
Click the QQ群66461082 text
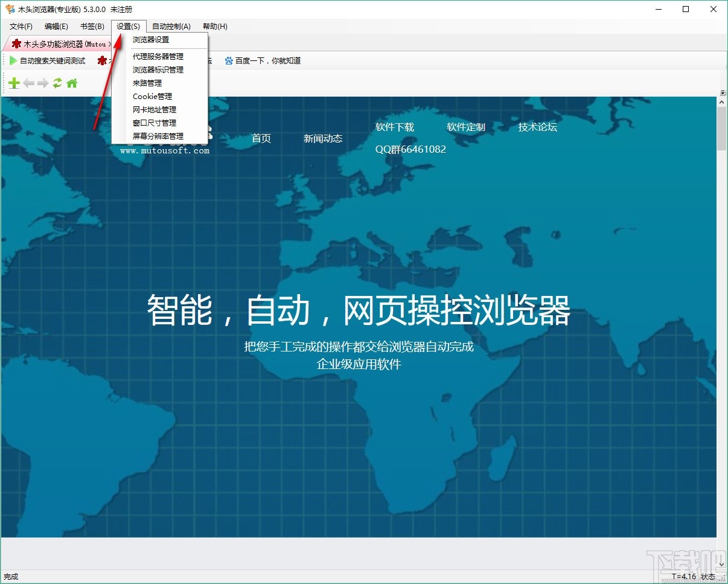(410, 149)
